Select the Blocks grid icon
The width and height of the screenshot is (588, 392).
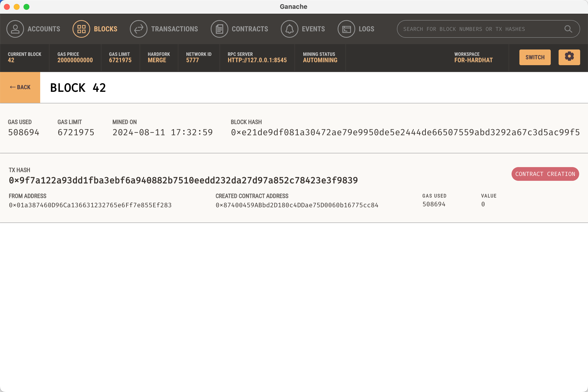click(81, 29)
